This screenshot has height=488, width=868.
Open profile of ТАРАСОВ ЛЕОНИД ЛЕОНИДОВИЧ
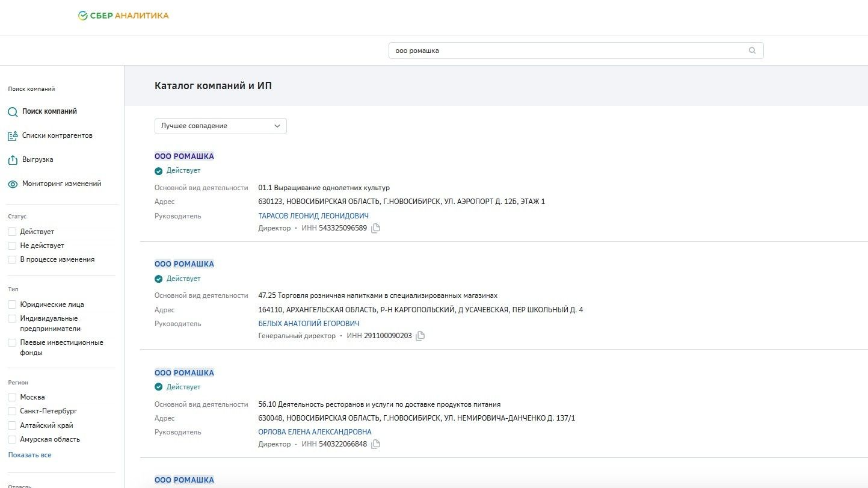click(312, 215)
